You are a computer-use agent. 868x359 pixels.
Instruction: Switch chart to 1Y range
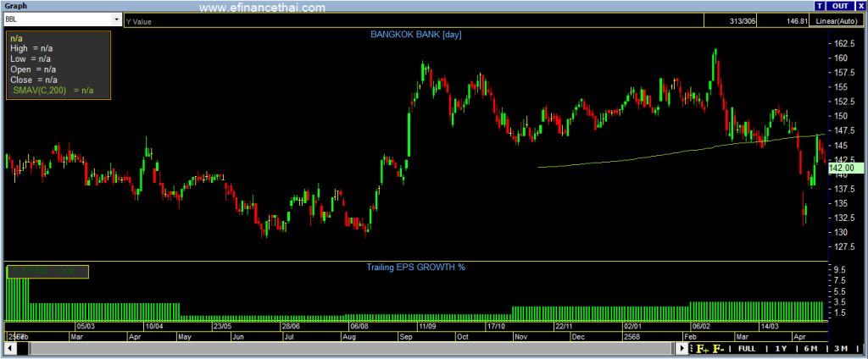click(781, 348)
